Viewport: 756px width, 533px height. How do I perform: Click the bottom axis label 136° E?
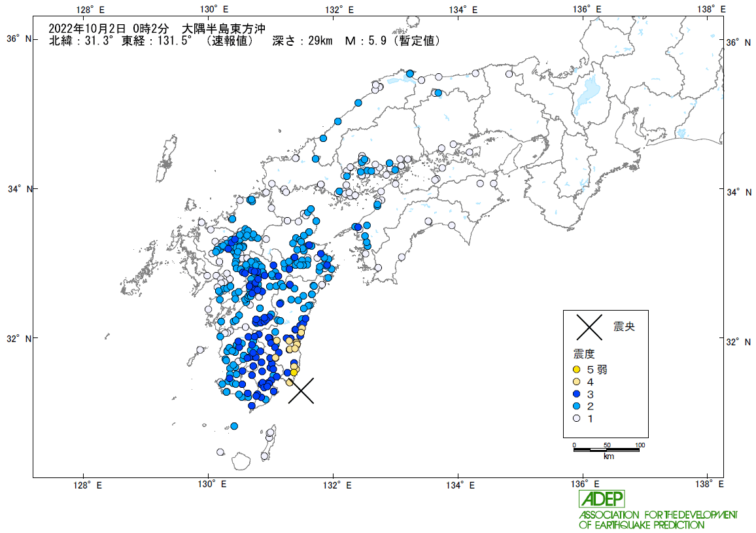585,485
